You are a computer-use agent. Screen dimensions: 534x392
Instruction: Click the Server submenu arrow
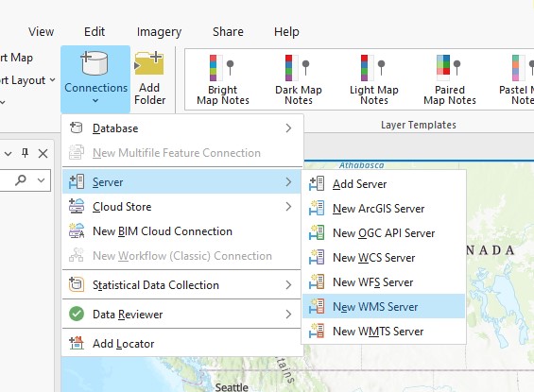[x=288, y=182]
